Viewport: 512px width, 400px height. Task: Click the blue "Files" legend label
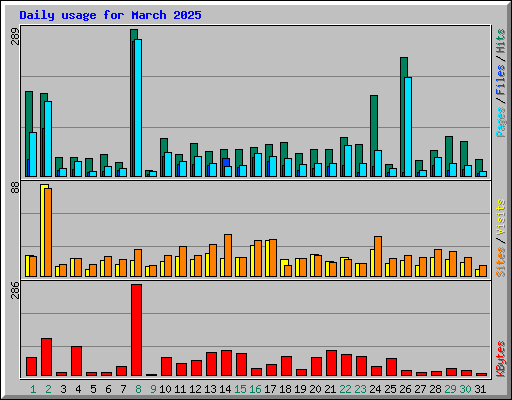[501, 79]
